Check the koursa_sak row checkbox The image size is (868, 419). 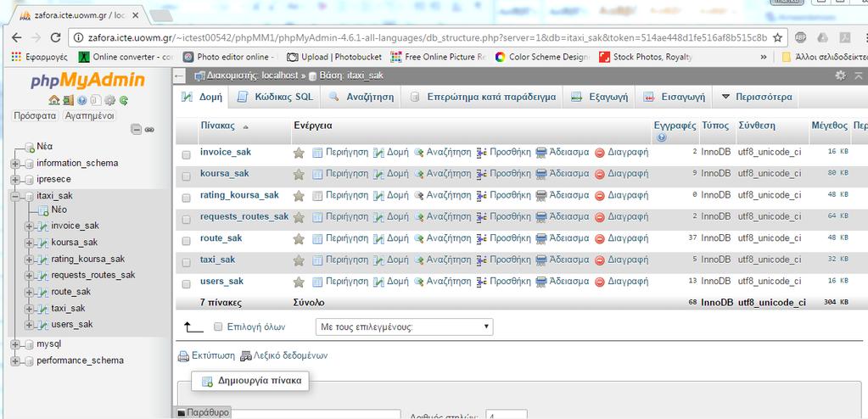click(187, 176)
